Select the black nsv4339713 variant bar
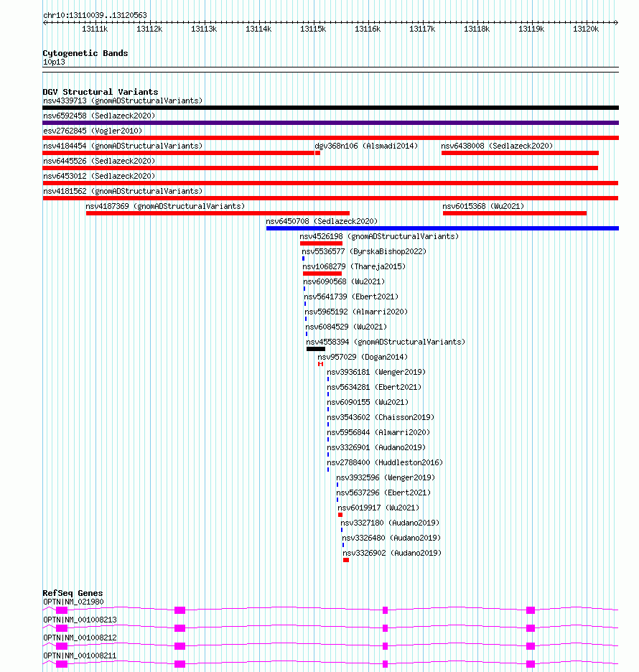Image resolution: width=639 pixels, height=672 pixels. [x=330, y=108]
